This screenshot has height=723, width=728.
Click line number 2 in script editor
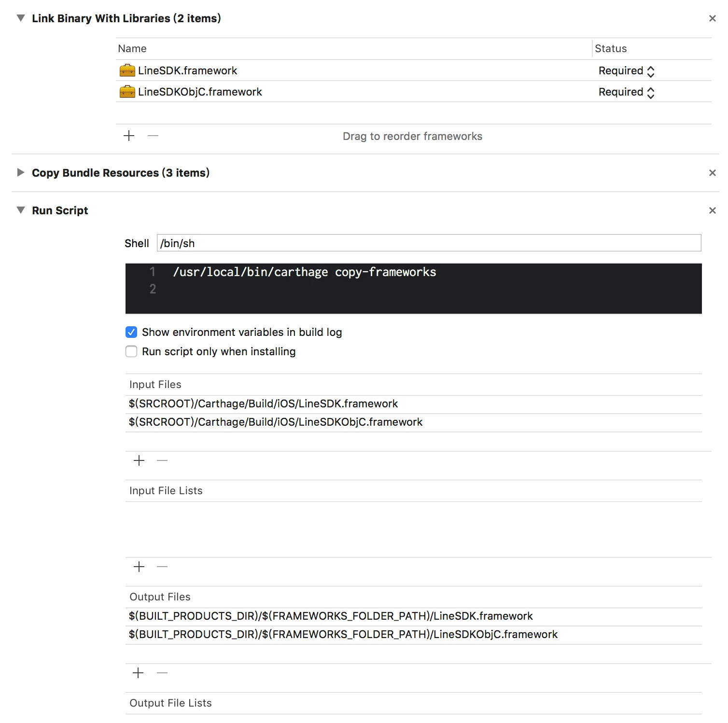pos(153,289)
